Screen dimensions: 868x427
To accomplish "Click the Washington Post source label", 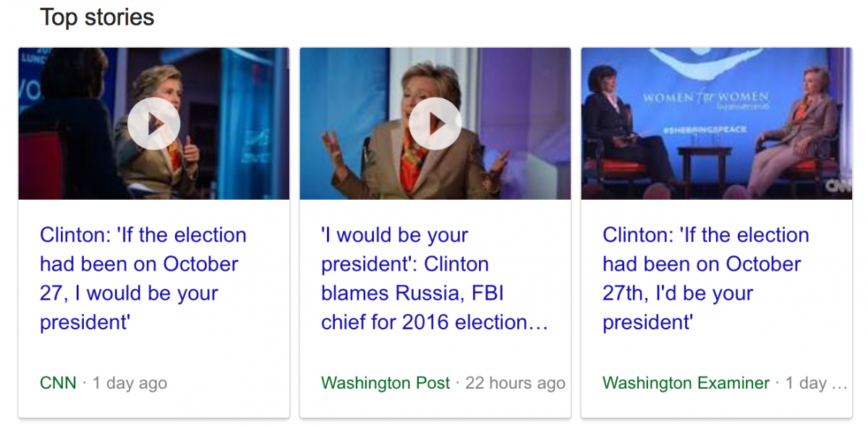I will (x=386, y=383).
